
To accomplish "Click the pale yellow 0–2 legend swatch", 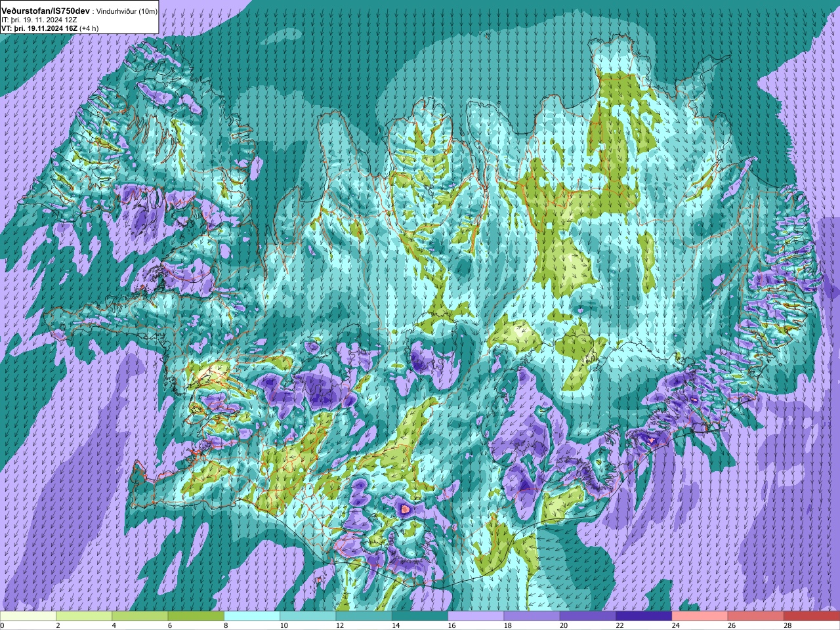I will pos(28,616).
